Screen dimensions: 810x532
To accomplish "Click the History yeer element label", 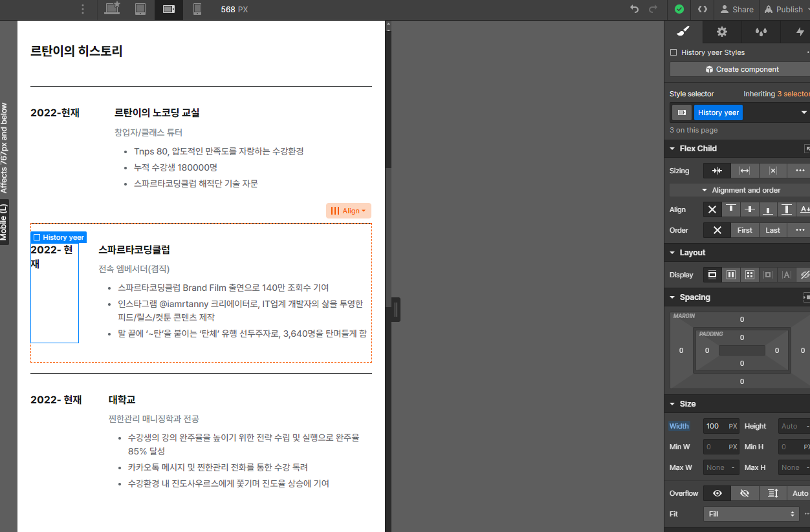I will (58, 237).
